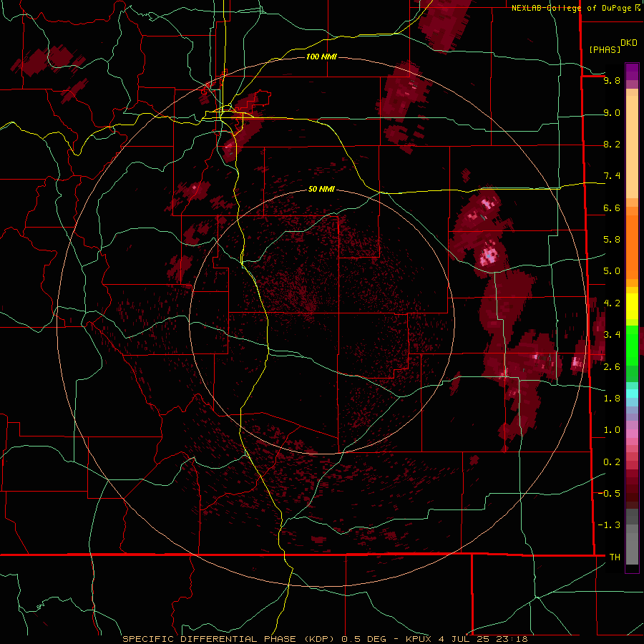The width and height of the screenshot is (644, 644).
Task: Click the DKD label above the color scale
Action: click(629, 43)
